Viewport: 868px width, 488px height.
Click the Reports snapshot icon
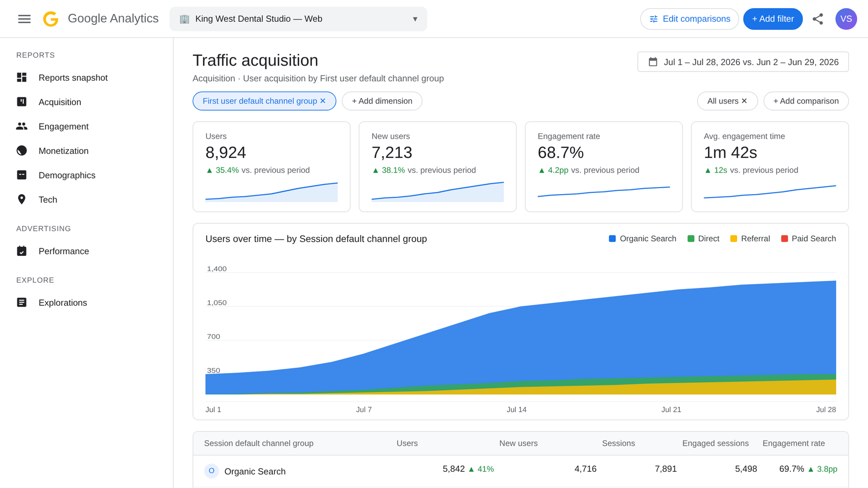pyautogui.click(x=22, y=78)
